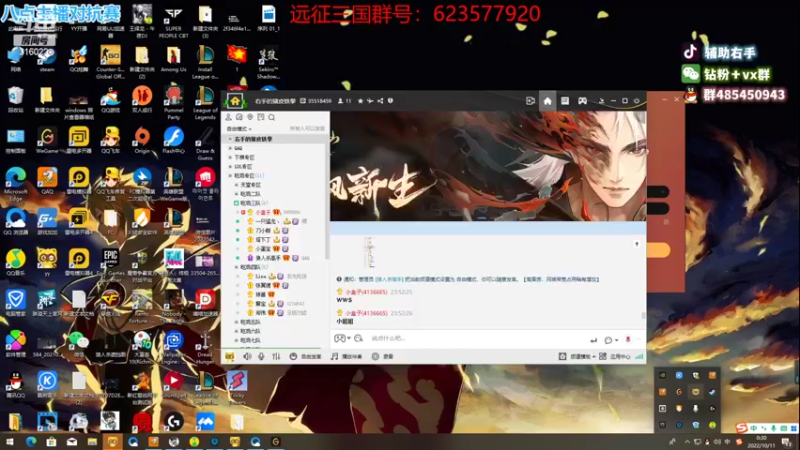Open the Windows Start button

10,442
